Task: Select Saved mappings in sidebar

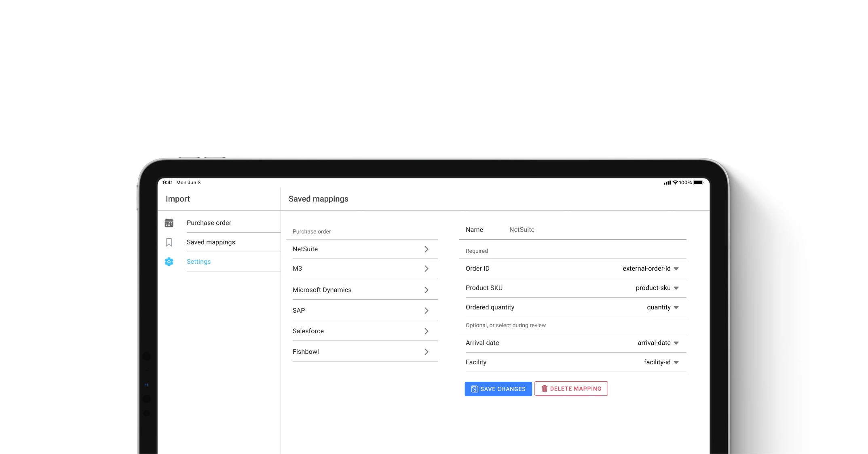Action: pos(211,242)
